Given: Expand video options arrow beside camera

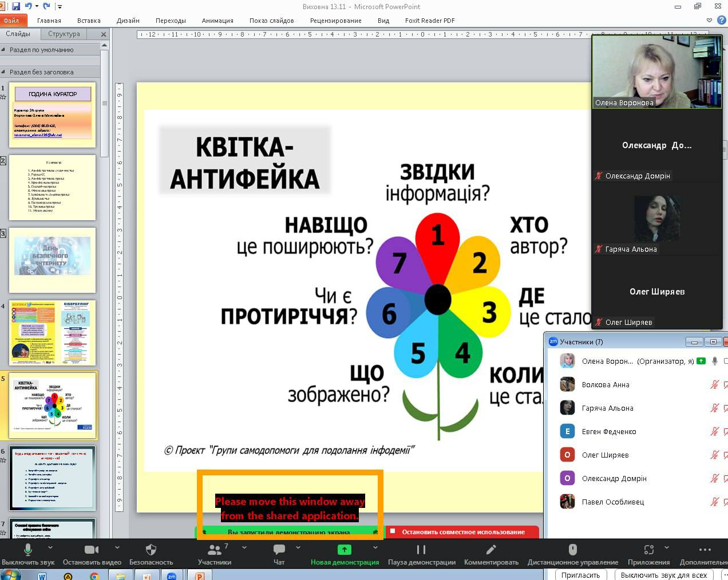Looking at the screenshot, I should (117, 547).
